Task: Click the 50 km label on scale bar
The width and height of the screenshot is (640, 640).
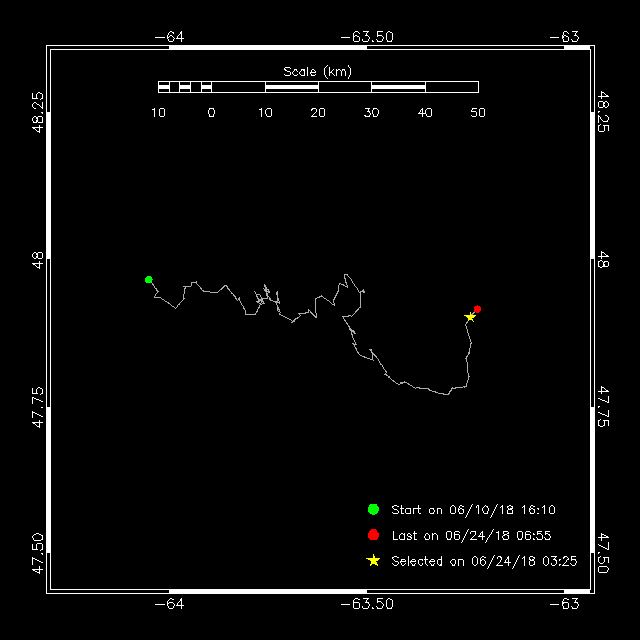Action: [478, 113]
